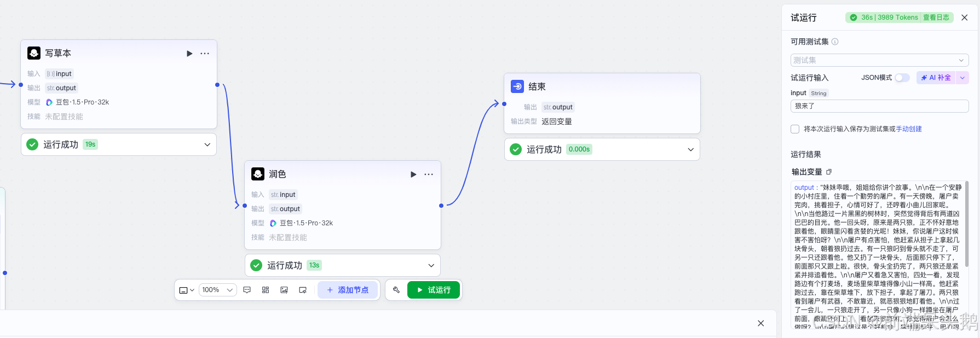Expand the 结束 run result details
980x338 pixels.
691,149
